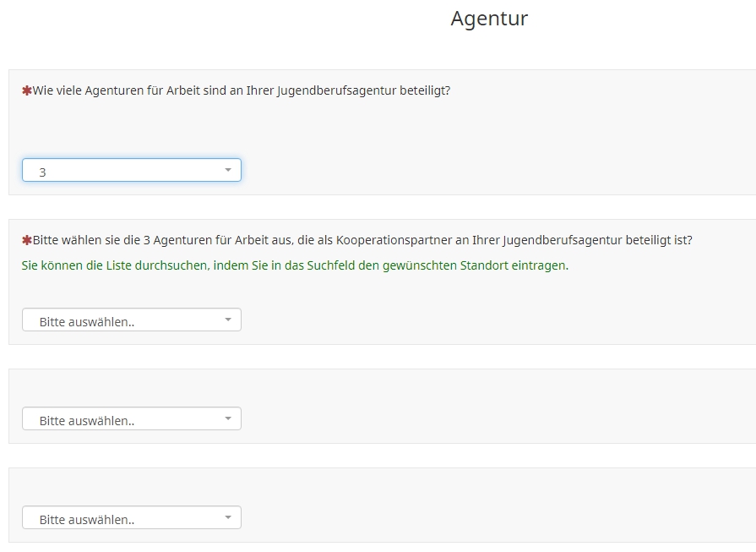The width and height of the screenshot is (756, 552).
Task: Click the word 'Standort' in the green hint text
Action: pos(485,265)
